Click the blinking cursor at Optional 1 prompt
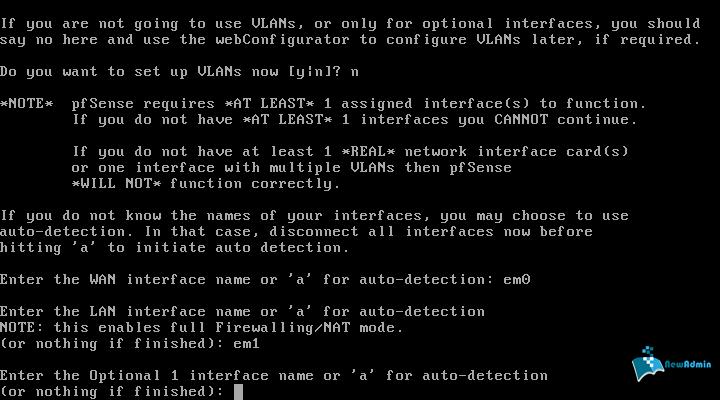 coord(238,391)
